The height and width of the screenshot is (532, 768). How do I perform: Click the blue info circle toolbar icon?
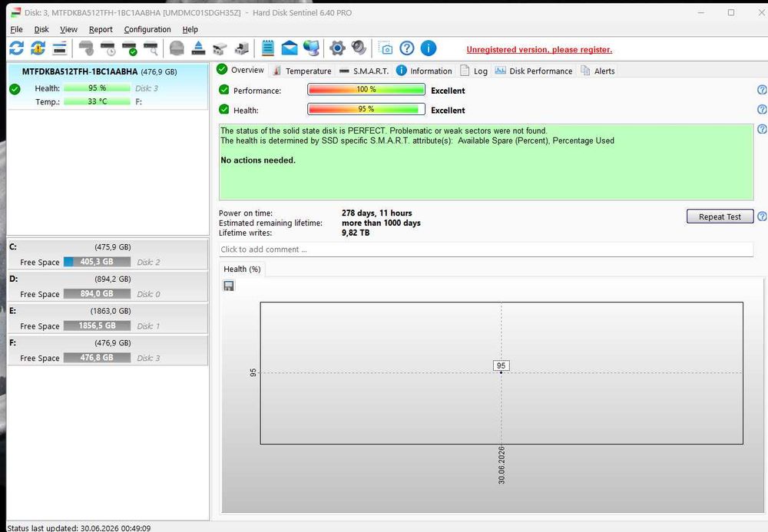428,48
